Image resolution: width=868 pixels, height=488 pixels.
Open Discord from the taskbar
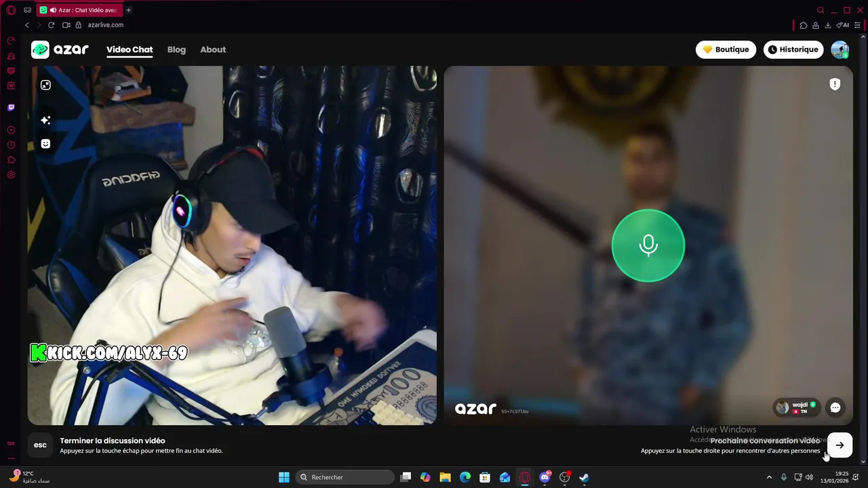tap(545, 477)
